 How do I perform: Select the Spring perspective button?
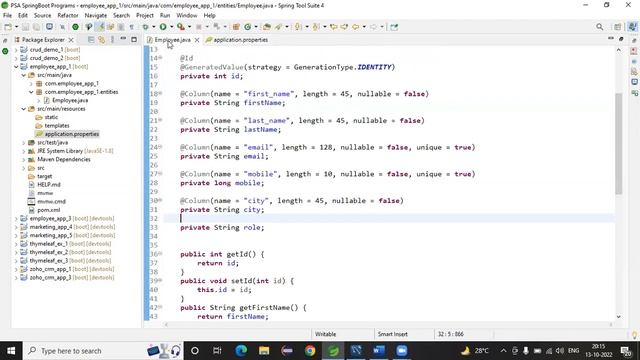(632, 27)
